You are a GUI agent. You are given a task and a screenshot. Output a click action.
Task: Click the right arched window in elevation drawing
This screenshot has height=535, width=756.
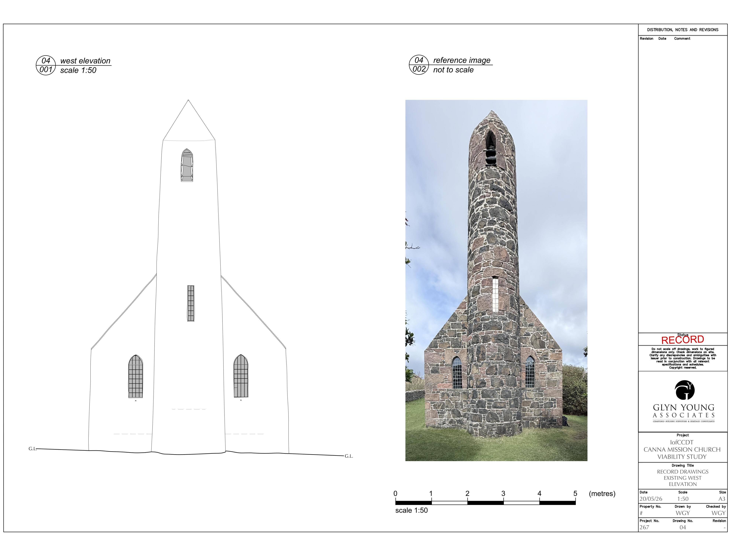click(x=241, y=376)
